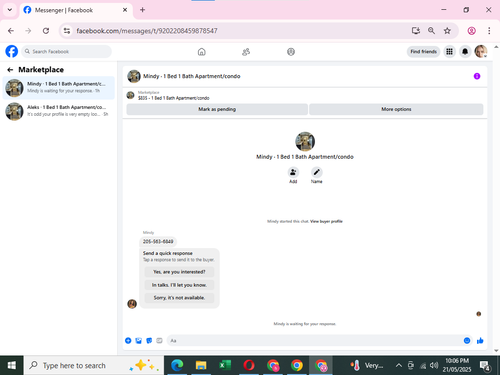
Task: Open the tab search dropdown arrow
Action: tap(10, 10)
